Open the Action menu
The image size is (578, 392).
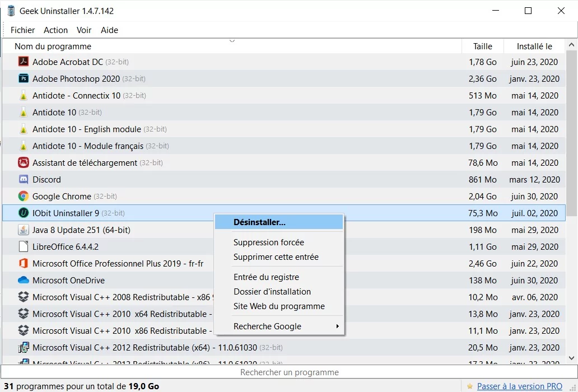pyautogui.click(x=55, y=30)
